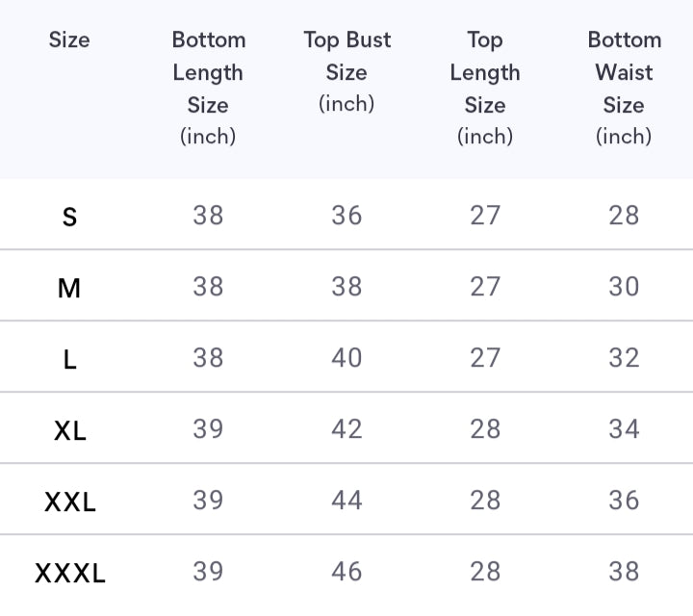The image size is (693, 616).
Task: Click waist size 34 in XL row
Action: point(624,429)
